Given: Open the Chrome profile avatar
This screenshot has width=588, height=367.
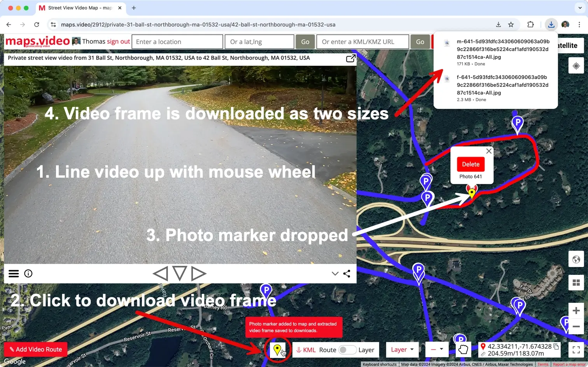Looking at the screenshot, I should click(565, 24).
